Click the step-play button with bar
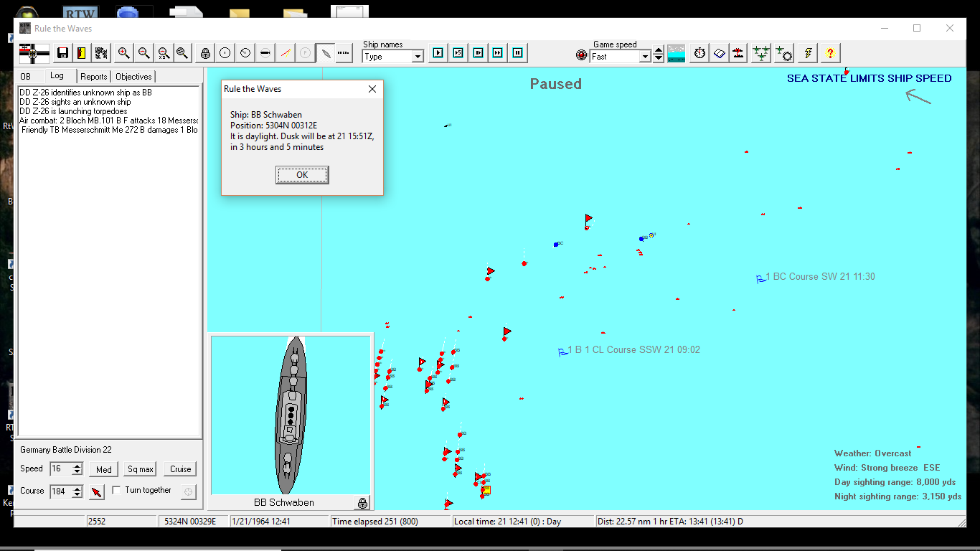Image resolution: width=980 pixels, height=551 pixels. pos(477,53)
